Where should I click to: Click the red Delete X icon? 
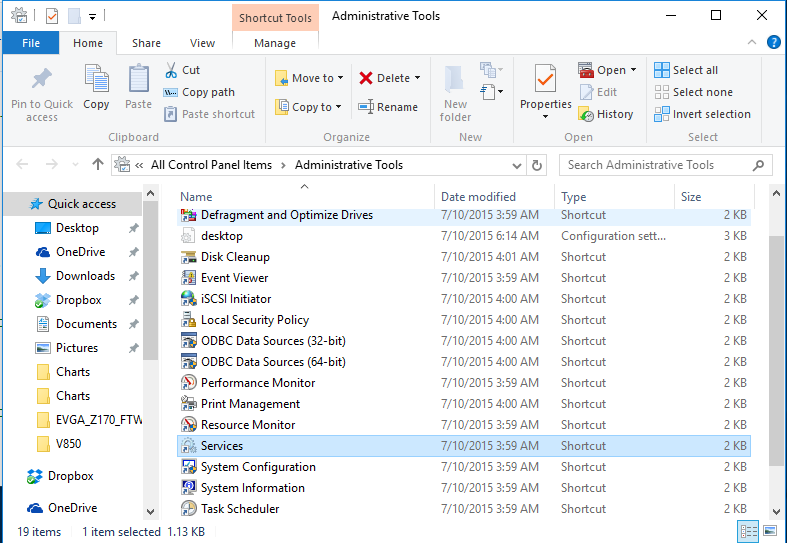pyautogui.click(x=366, y=78)
